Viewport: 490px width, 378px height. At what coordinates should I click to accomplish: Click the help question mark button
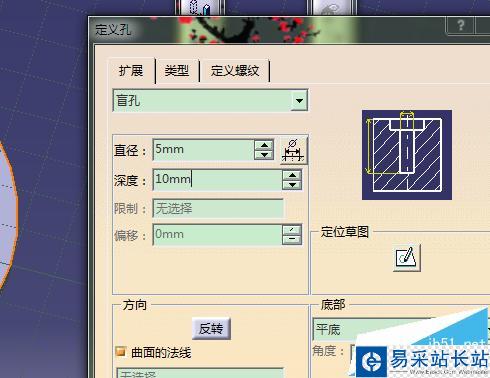pos(461,25)
